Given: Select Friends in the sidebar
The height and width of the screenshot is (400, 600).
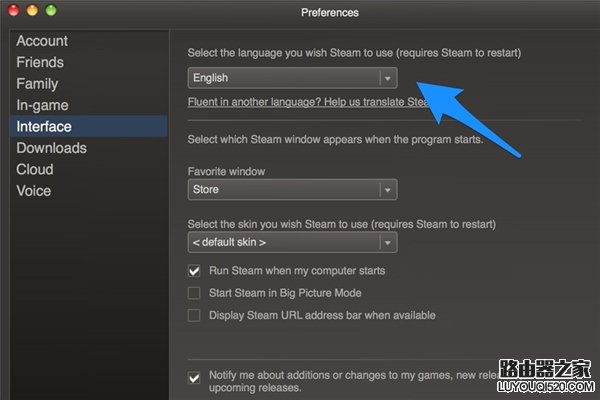Looking at the screenshot, I should tap(40, 62).
